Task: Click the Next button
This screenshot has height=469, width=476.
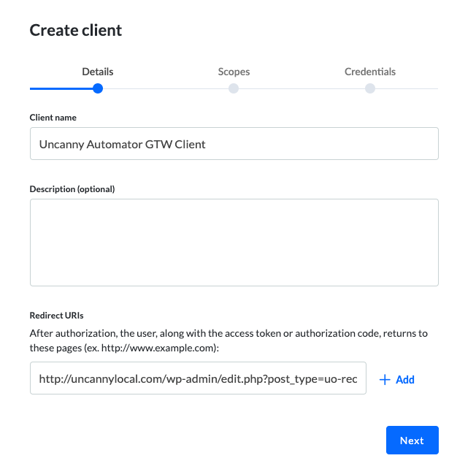Action: [412, 440]
